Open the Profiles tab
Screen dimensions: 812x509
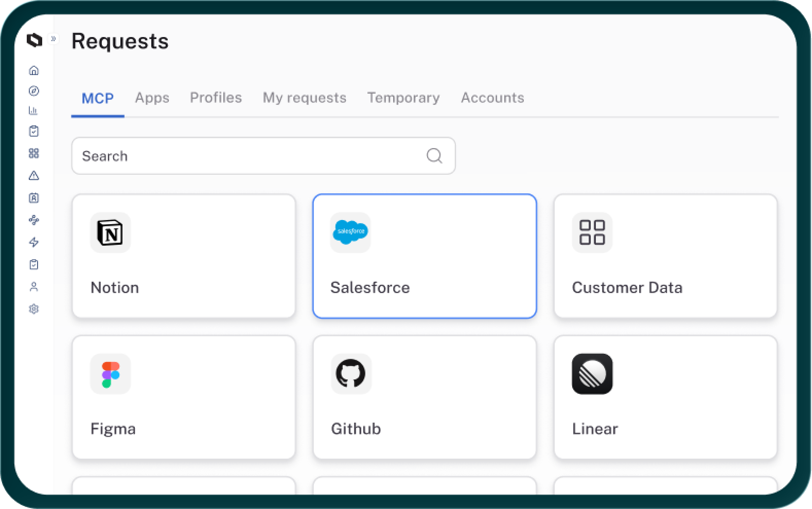pyautogui.click(x=216, y=98)
